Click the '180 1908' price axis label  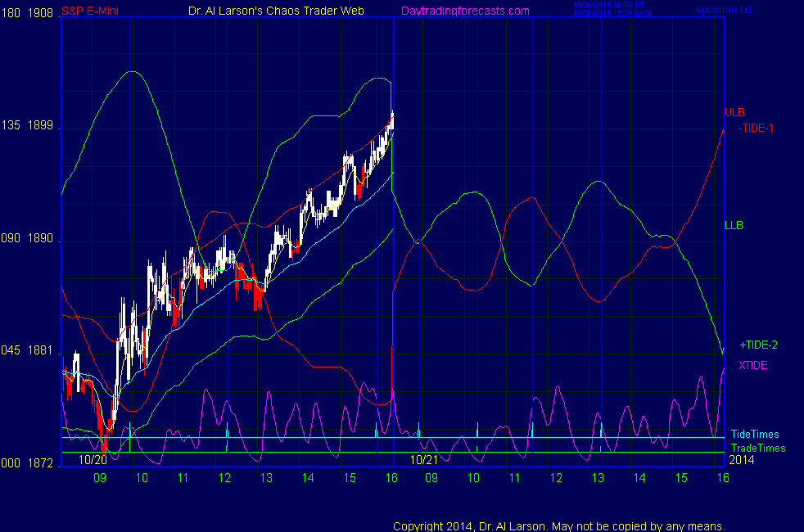coord(27,13)
